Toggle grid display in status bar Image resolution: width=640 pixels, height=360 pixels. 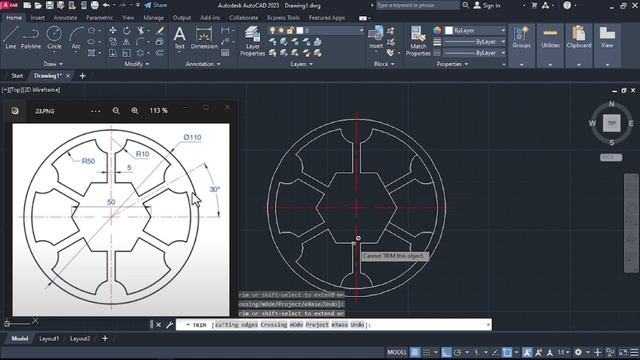[415, 352]
